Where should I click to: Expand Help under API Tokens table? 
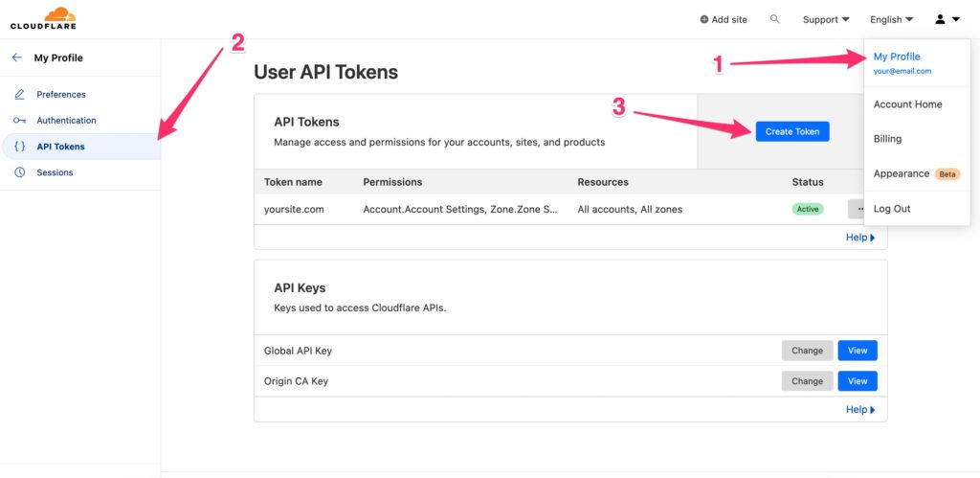(860, 238)
